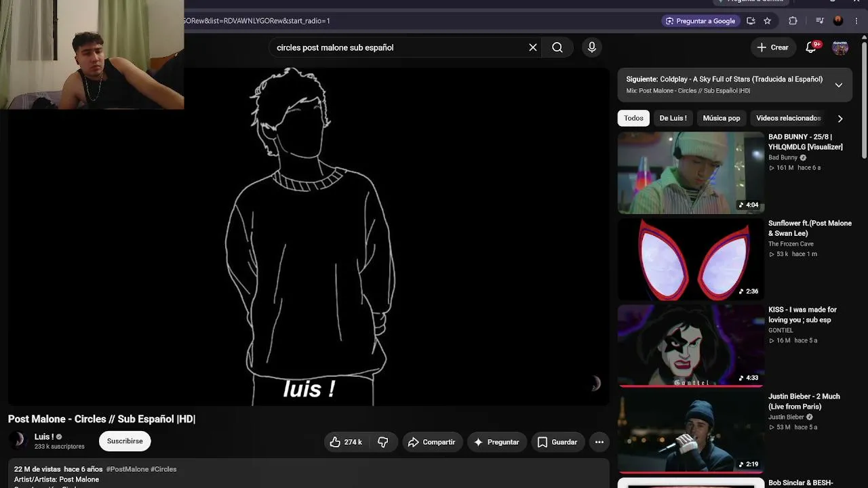Click the browser address bar URL

coord(256,21)
